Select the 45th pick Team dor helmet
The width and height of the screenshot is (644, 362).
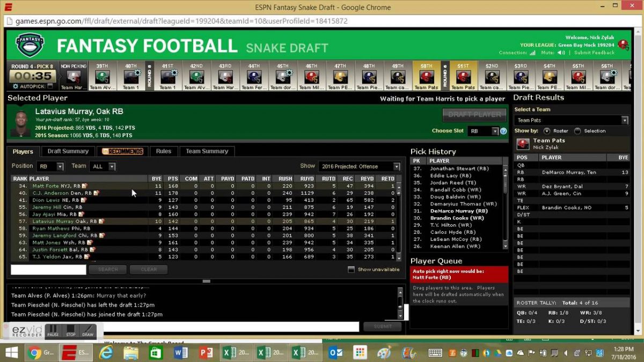tap(283, 77)
